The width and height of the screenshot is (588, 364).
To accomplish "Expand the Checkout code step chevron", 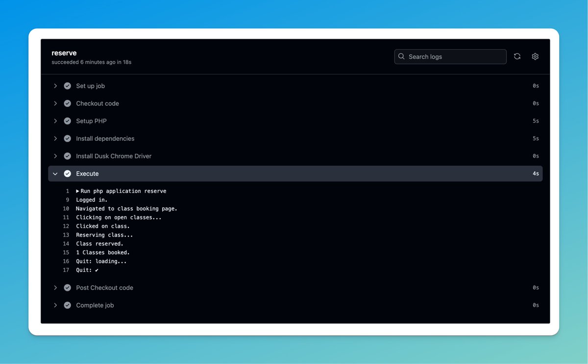I will (x=55, y=103).
